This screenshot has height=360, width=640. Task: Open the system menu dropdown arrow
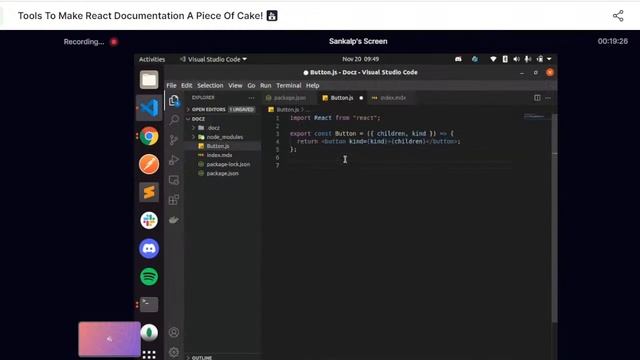549,59
